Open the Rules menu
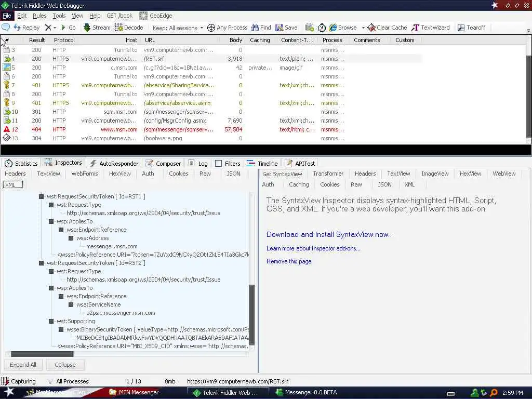This screenshot has width=532, height=399. click(x=39, y=16)
